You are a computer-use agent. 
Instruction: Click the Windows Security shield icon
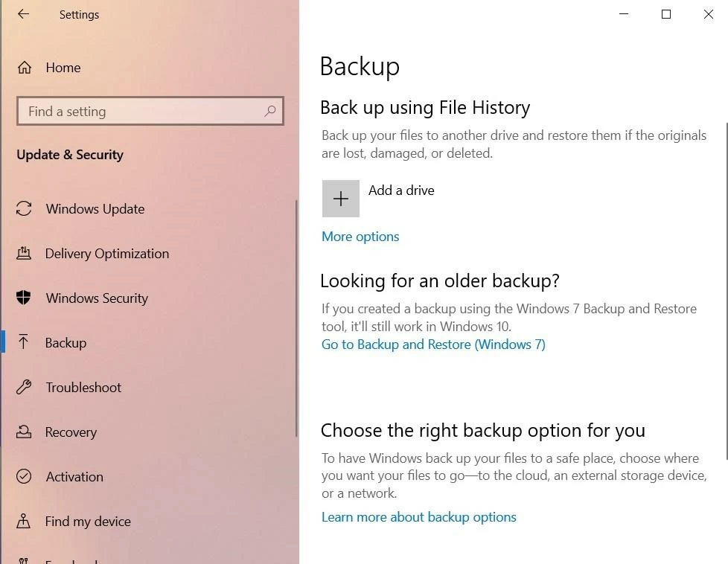click(24, 298)
